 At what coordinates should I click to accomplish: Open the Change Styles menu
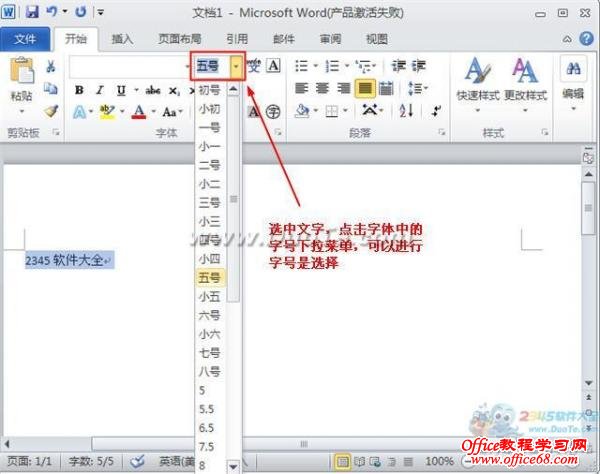tap(525, 84)
